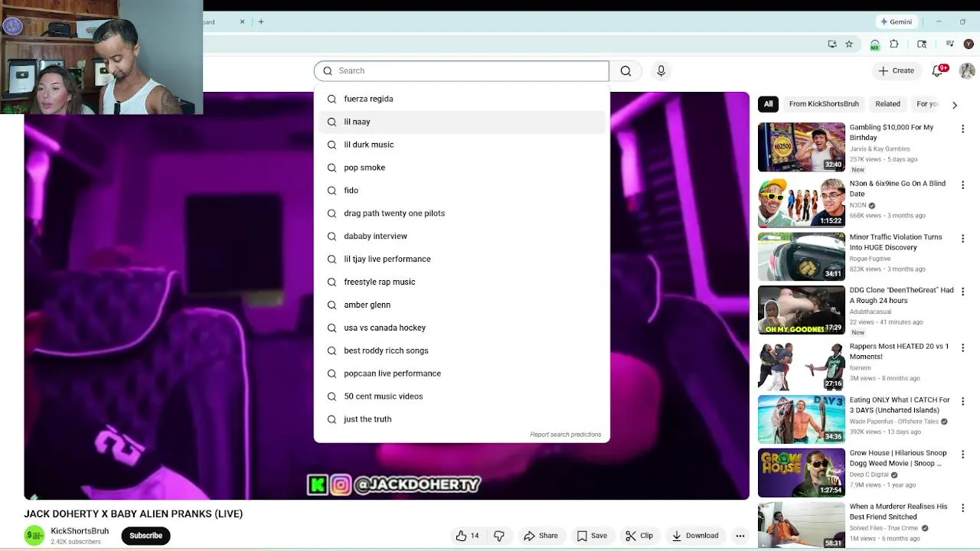Viewport: 980px width, 551px height.
Task: Open Gemini in the browser
Action: (896, 21)
